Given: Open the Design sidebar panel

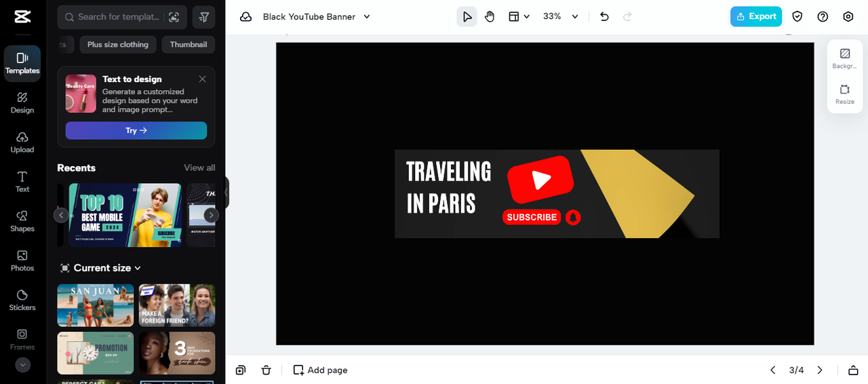Looking at the screenshot, I should click(x=22, y=103).
